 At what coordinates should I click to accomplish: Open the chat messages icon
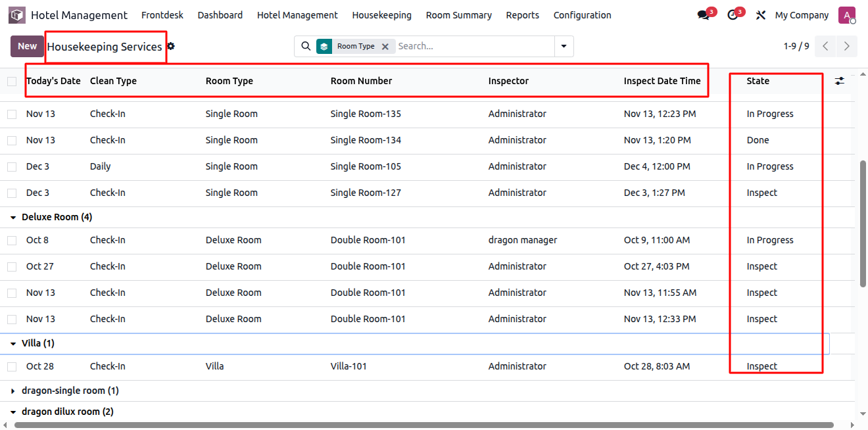pyautogui.click(x=704, y=15)
